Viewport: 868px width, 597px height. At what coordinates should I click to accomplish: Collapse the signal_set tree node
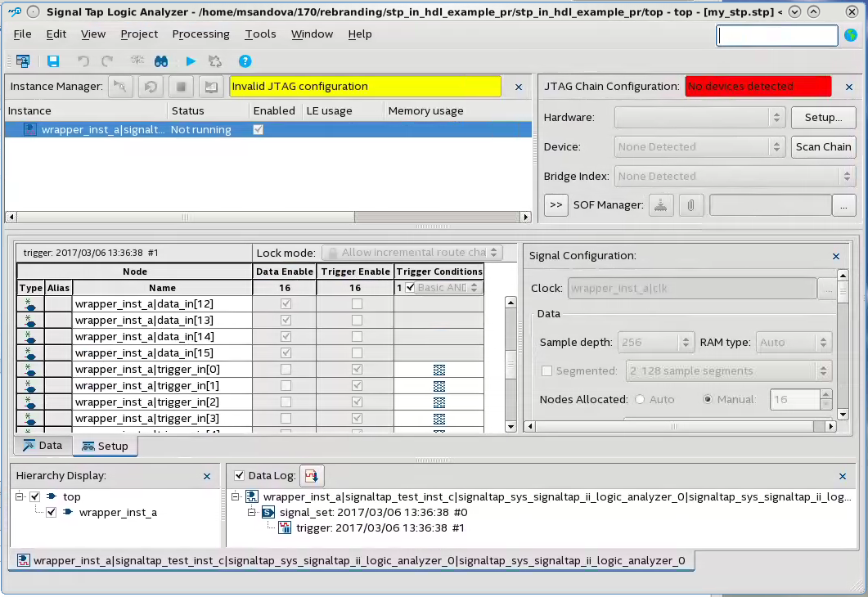pos(253,513)
